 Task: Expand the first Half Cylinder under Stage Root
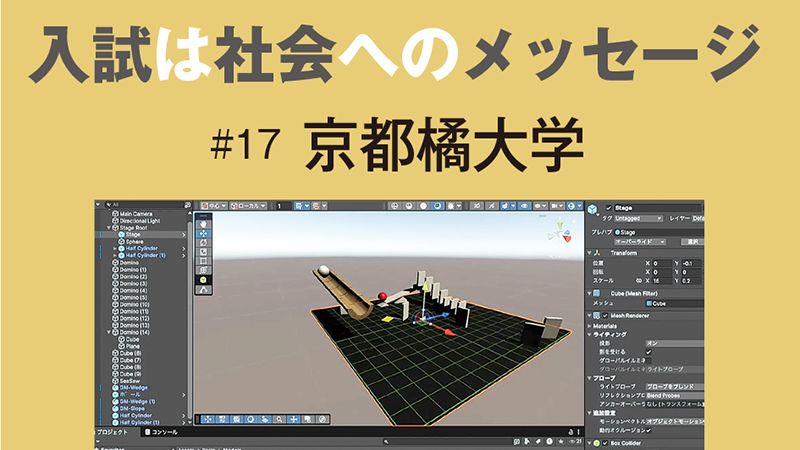pos(115,248)
